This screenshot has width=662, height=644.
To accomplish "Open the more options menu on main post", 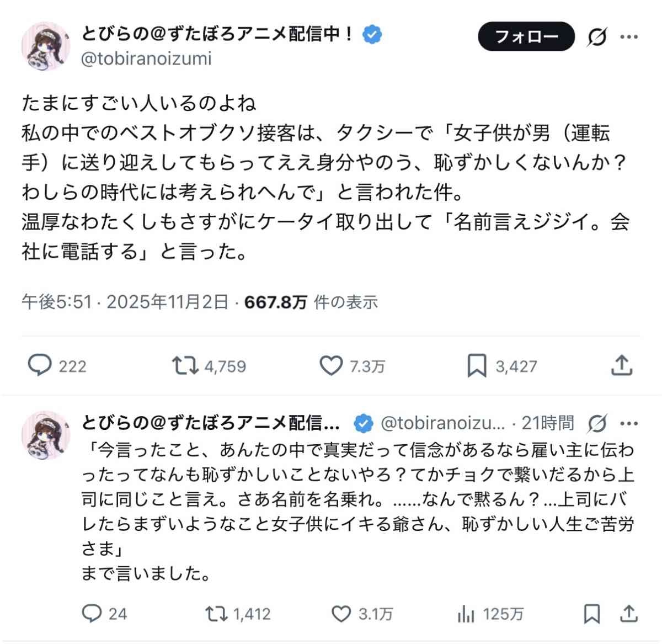I will pyautogui.click(x=629, y=37).
